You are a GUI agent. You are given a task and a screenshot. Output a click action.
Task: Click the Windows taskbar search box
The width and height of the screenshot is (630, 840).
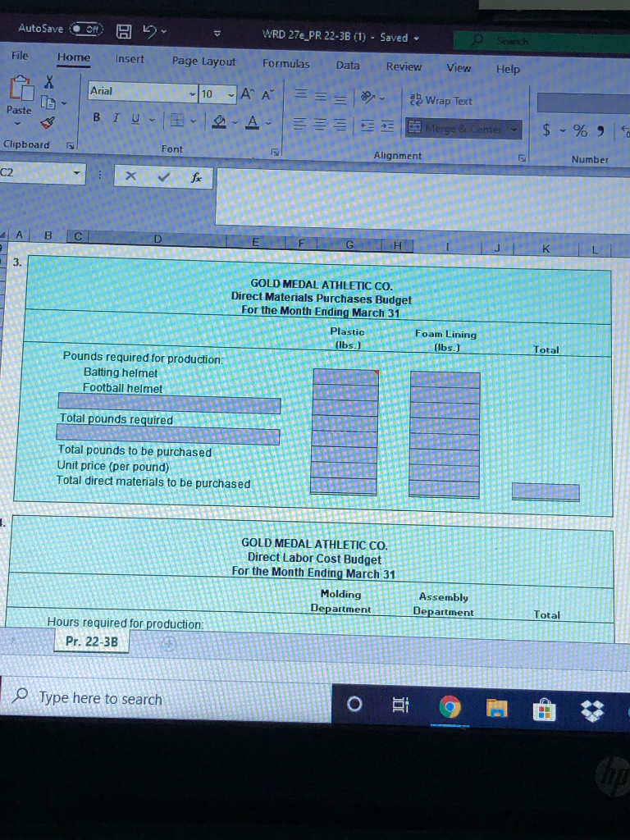pyautogui.click(x=166, y=699)
